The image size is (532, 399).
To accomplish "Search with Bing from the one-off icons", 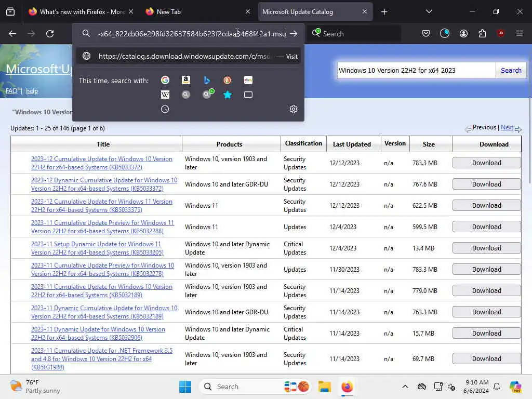I will pos(207,80).
